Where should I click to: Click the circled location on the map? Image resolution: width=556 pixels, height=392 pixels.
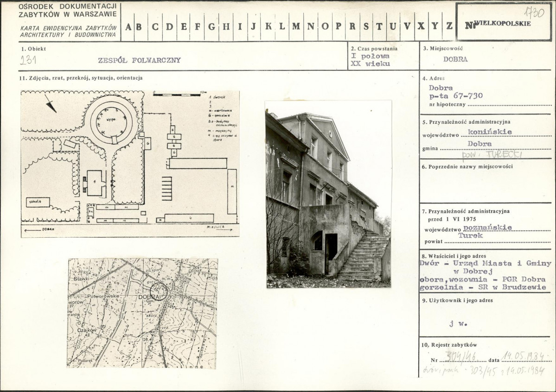(159, 292)
